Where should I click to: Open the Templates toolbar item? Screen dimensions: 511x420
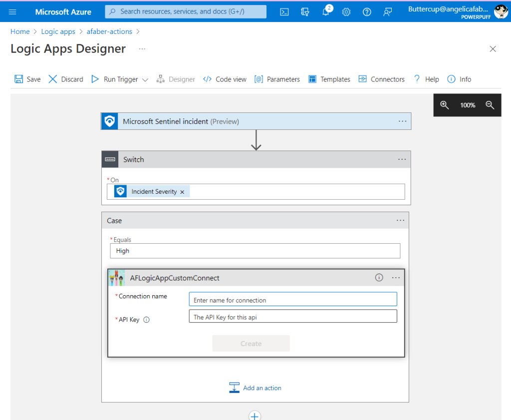(329, 79)
